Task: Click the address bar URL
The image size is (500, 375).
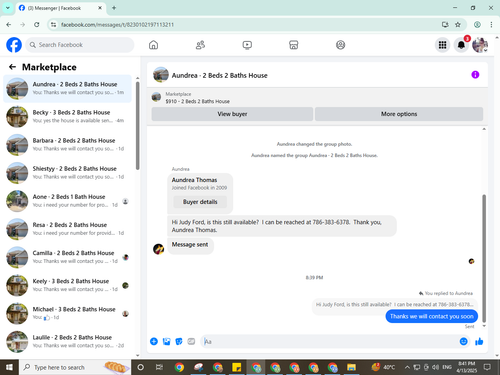Action: [117, 25]
